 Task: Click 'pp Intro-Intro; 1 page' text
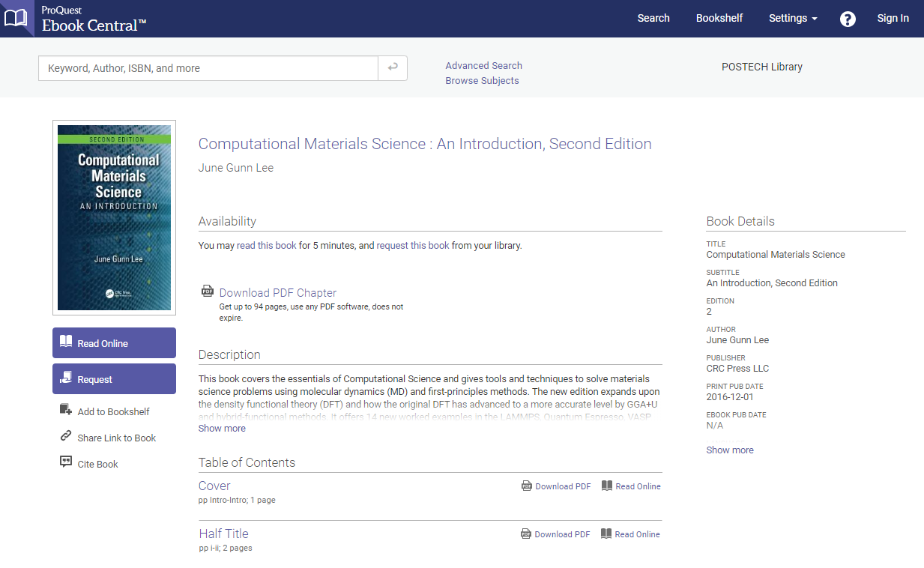(237, 500)
